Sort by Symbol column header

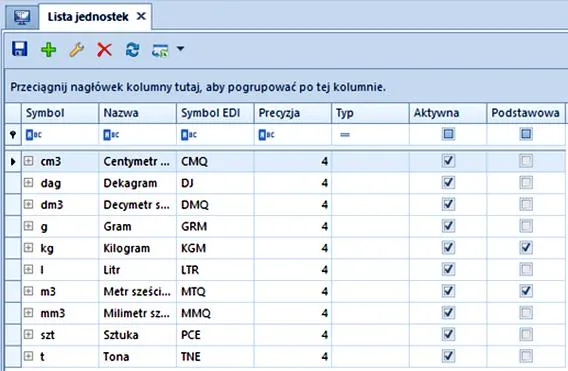pos(60,113)
